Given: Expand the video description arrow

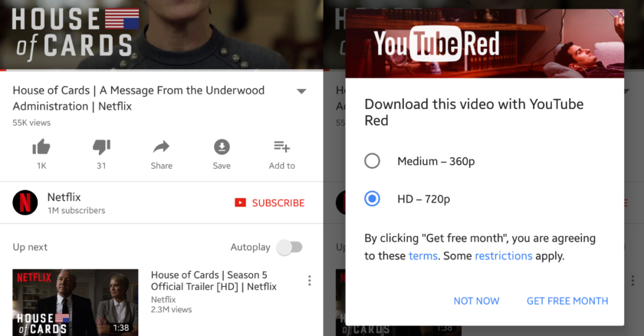Looking at the screenshot, I should (x=301, y=91).
